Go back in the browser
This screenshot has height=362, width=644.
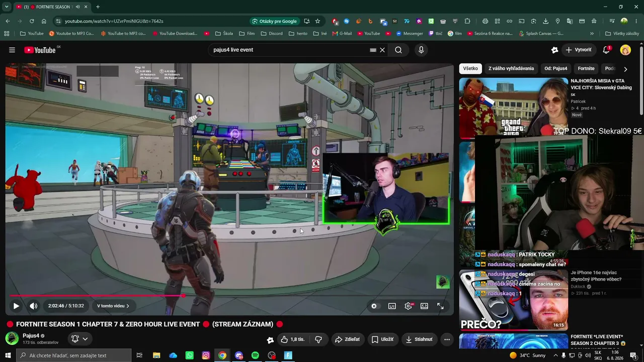coord(8,21)
